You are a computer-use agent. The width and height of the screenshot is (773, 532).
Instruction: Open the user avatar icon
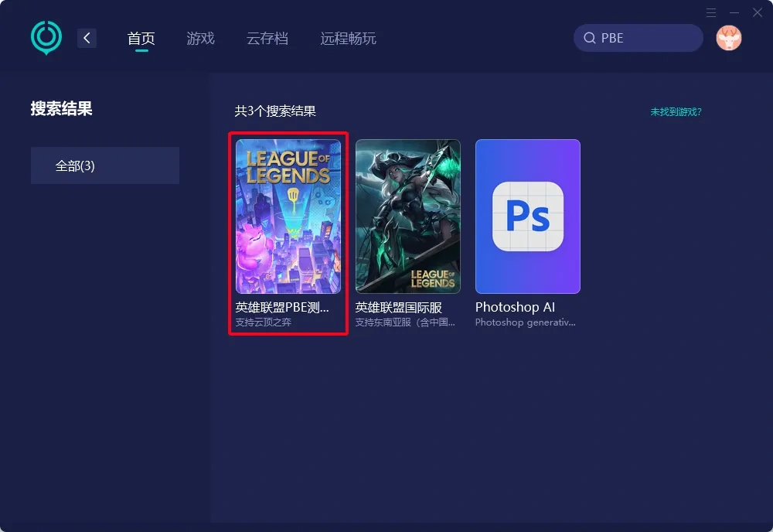pyautogui.click(x=727, y=37)
